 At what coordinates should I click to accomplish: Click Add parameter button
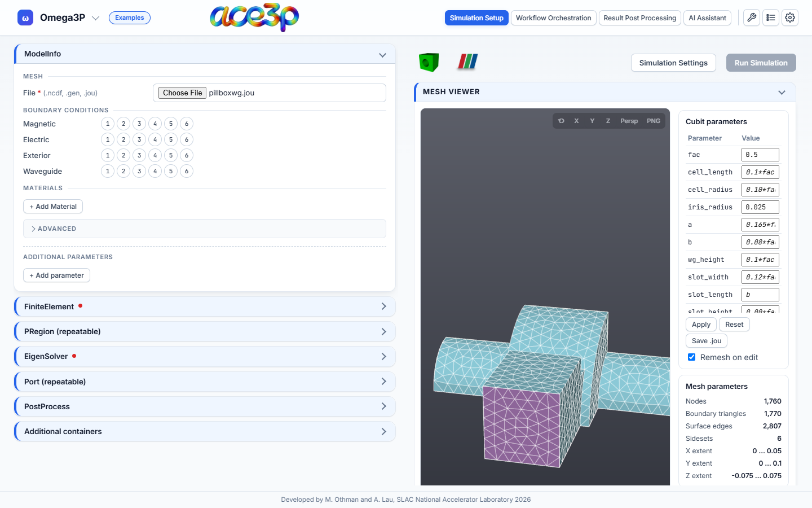tap(56, 275)
